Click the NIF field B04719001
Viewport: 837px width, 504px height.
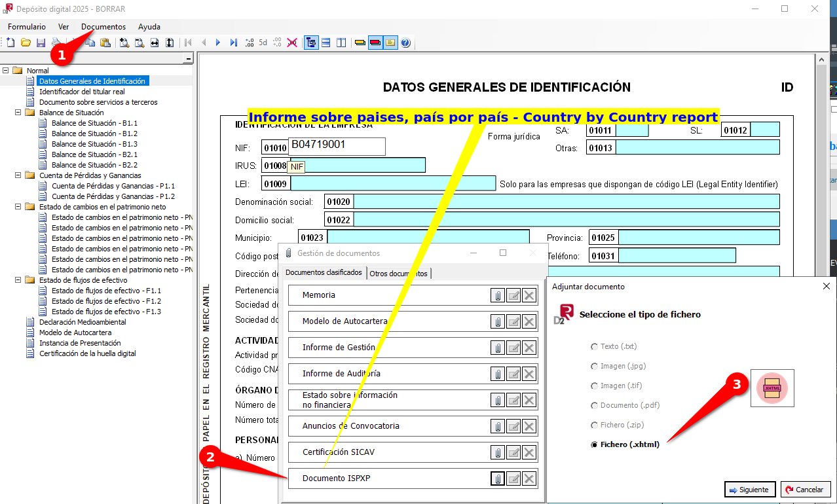point(337,147)
